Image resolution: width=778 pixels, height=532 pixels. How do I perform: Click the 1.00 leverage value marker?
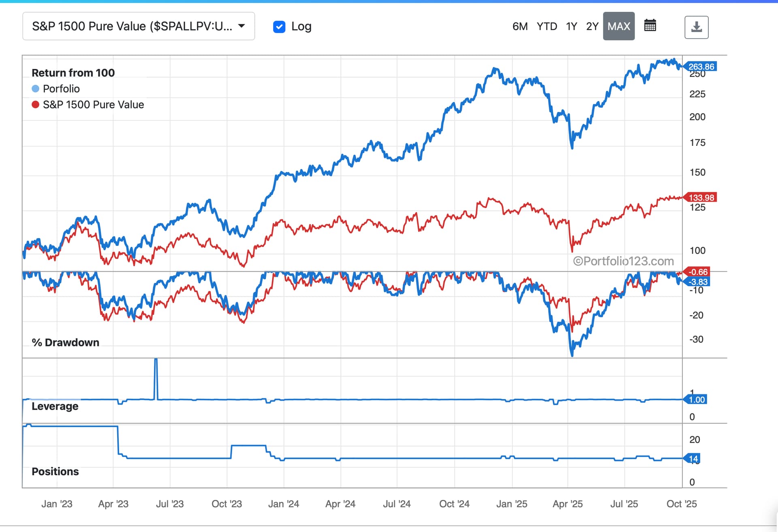tap(697, 400)
